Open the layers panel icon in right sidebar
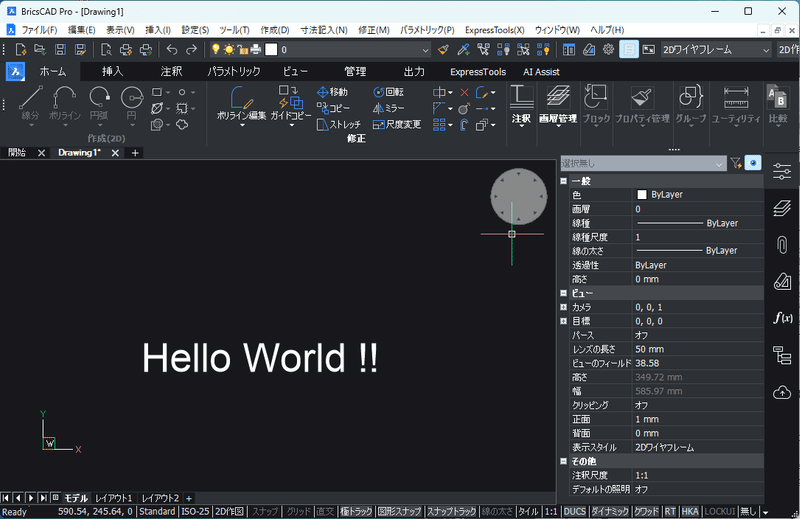Viewport: 800px width, 519px height. pos(782,208)
